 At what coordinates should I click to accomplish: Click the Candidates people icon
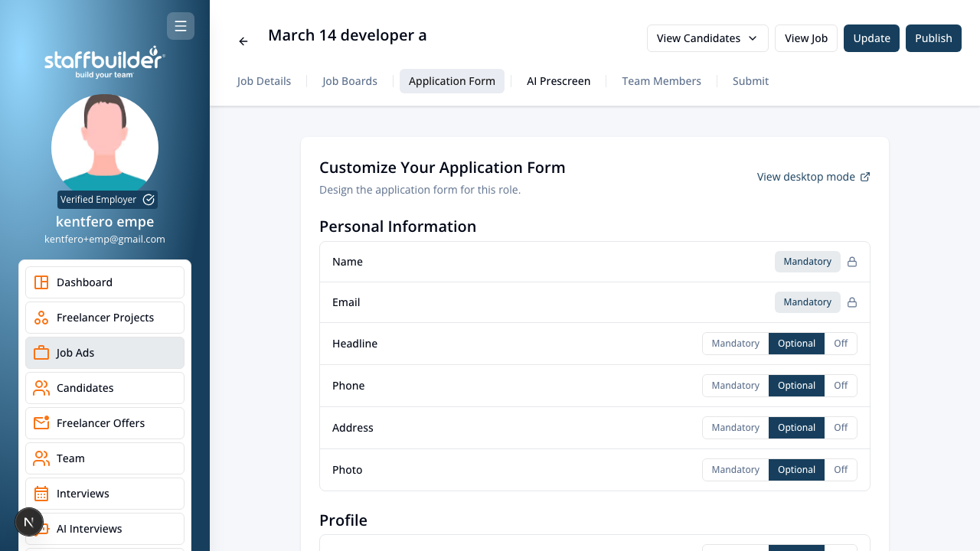[41, 388]
